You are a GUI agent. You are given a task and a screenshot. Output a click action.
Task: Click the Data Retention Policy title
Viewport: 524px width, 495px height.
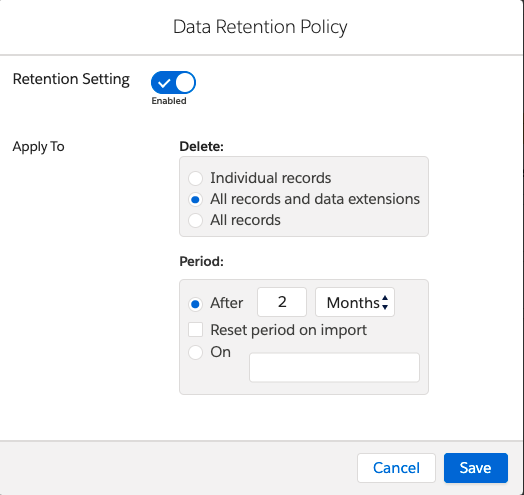(x=260, y=27)
